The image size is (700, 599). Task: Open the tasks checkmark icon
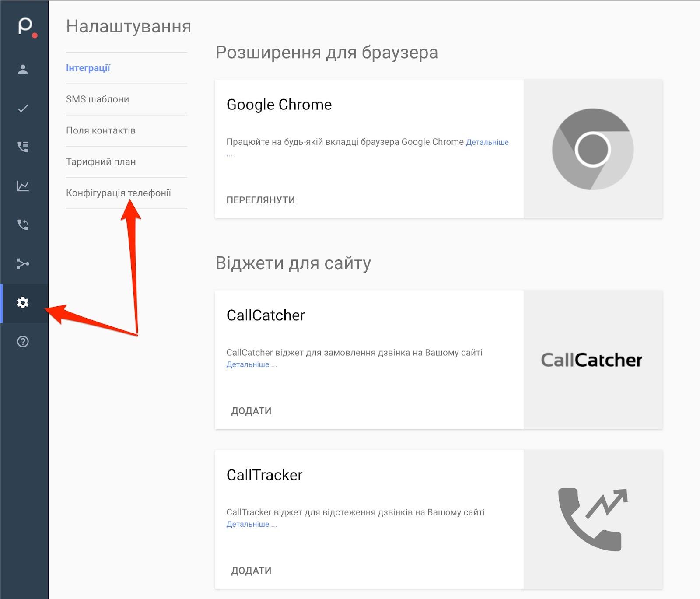[x=23, y=108]
